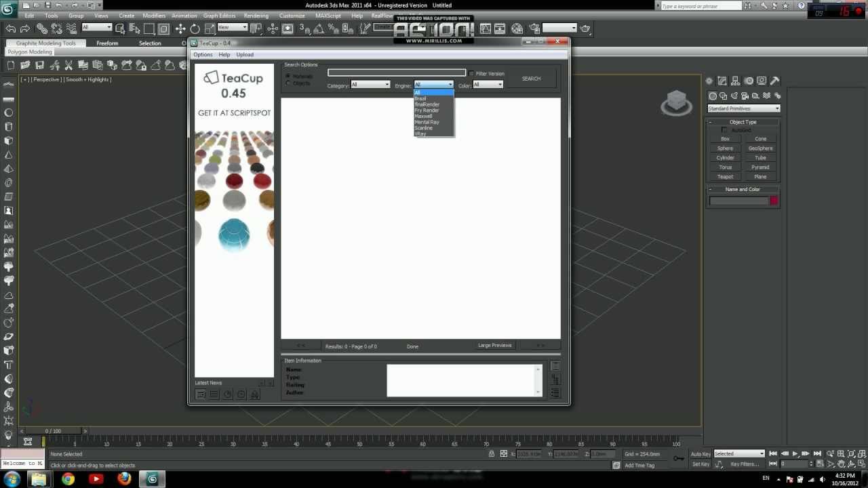Click the Undo arrow in main toolbar
Image resolution: width=868 pixels, height=488 pixels.
point(11,28)
